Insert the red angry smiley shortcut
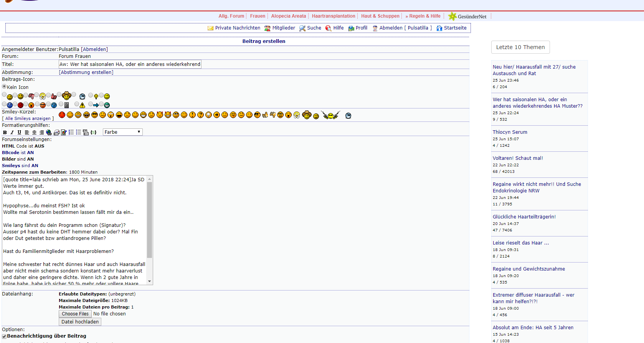This screenshot has width=644, height=343. 62,115
